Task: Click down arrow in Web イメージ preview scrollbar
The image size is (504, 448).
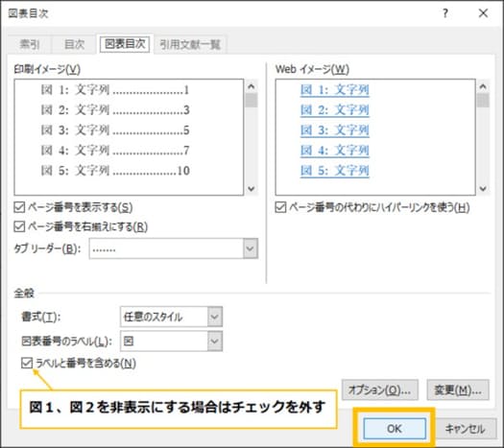Action: coord(483,189)
